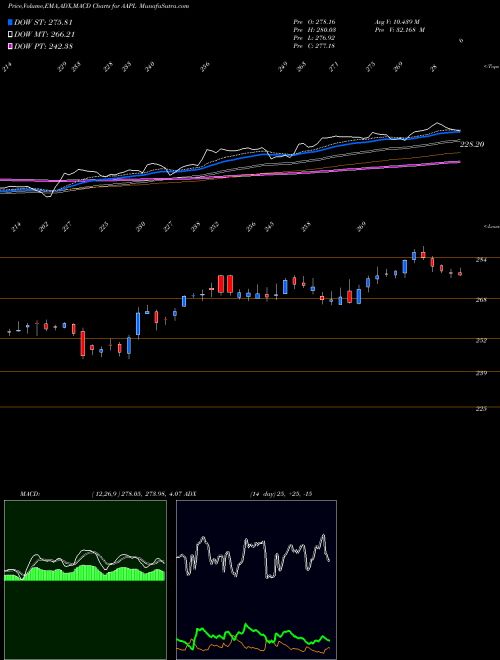
Task: Click the '<-Tops' row label
Action: [491, 67]
